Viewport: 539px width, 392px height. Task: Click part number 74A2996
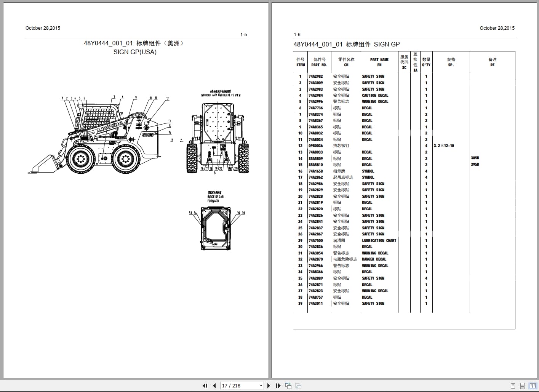315,102
